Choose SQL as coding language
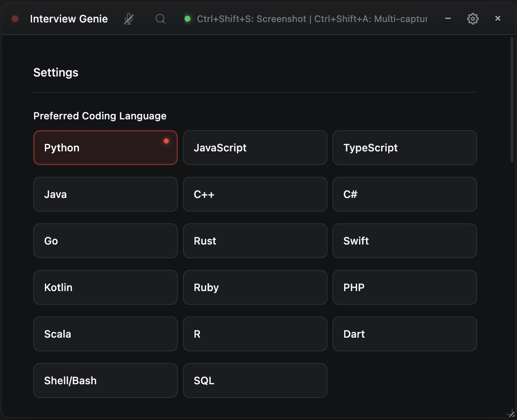 (x=255, y=380)
